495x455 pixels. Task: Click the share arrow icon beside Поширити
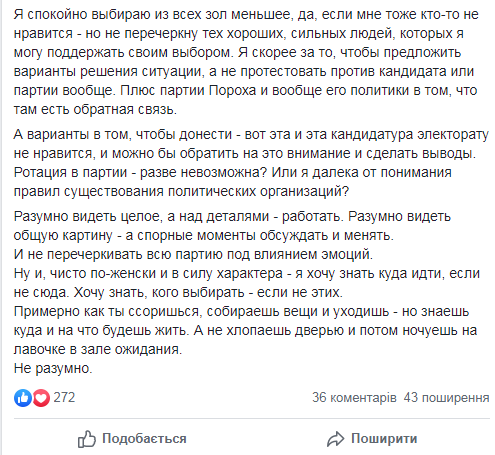[335, 439]
